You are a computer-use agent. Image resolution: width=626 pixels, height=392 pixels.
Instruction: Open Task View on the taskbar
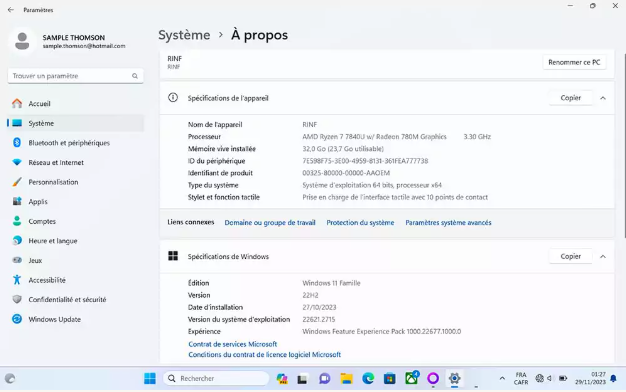click(302, 378)
